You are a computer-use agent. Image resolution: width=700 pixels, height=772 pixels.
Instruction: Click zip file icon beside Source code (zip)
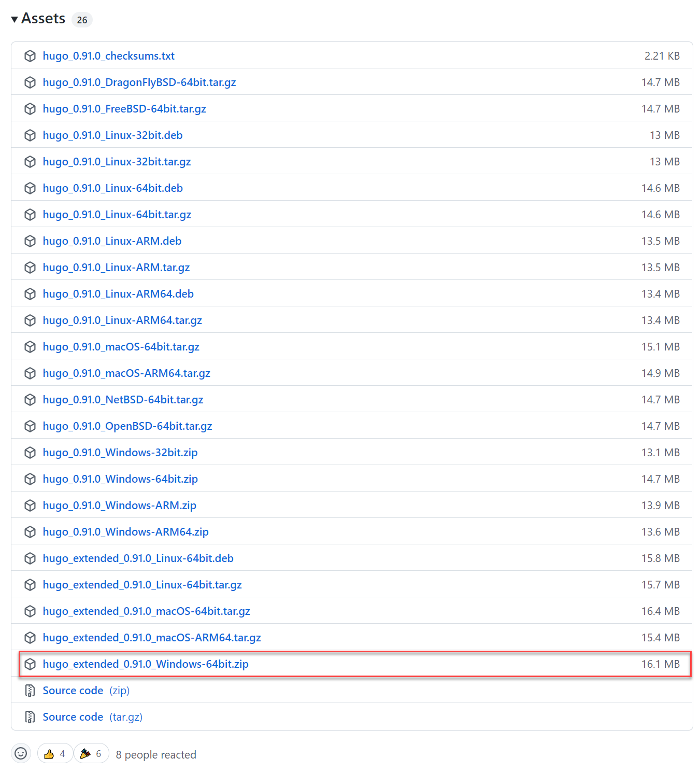point(30,690)
